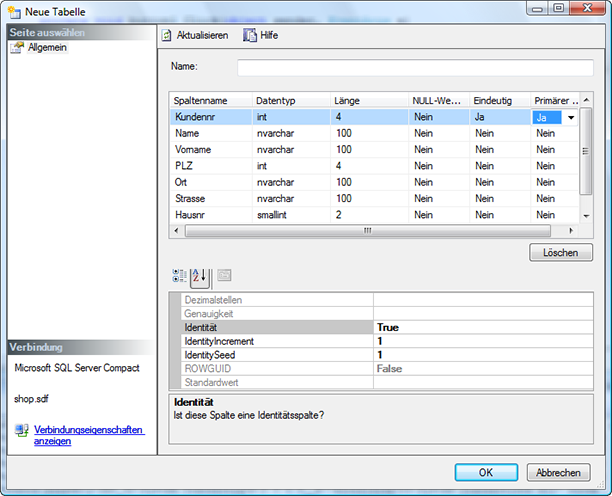Click the shop.sdf database name
612x496 pixels.
[x=31, y=399]
